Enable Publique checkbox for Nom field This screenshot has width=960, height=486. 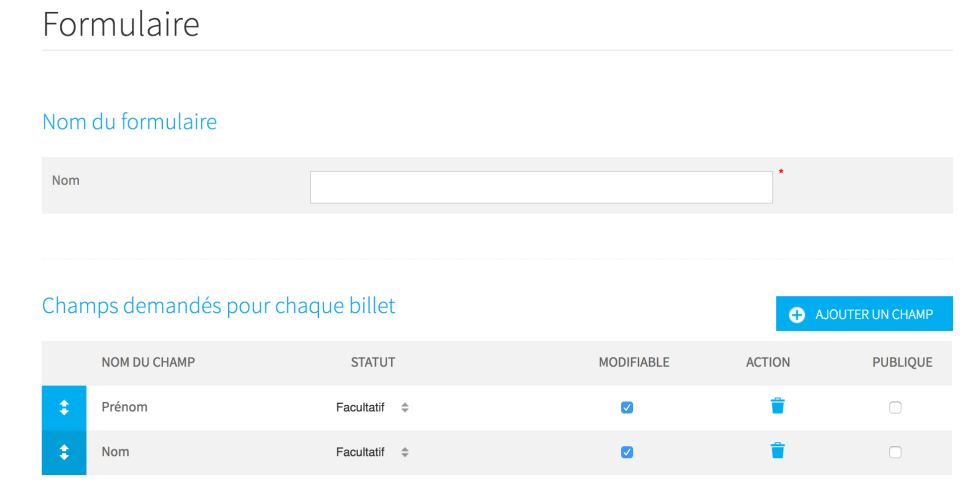click(895, 452)
